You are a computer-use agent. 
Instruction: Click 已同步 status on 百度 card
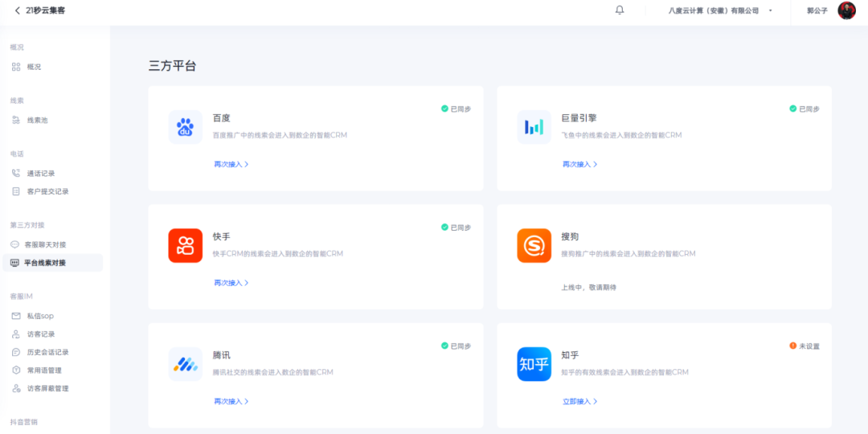tap(457, 109)
